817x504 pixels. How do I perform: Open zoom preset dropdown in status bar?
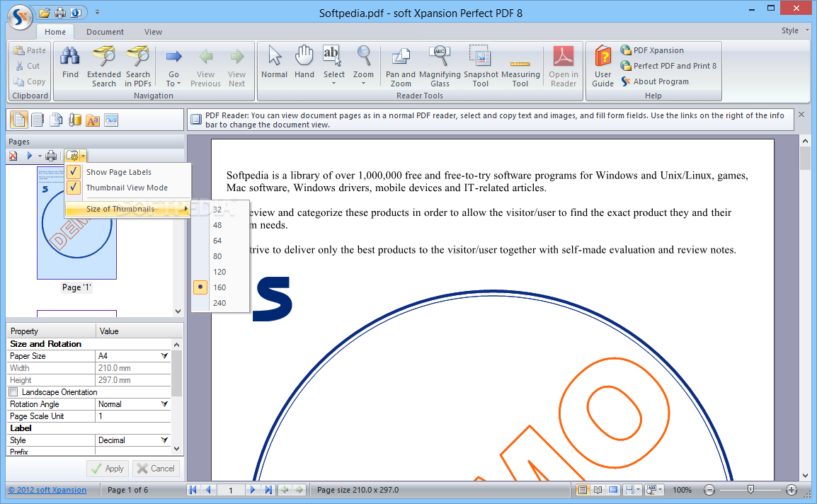click(x=660, y=490)
